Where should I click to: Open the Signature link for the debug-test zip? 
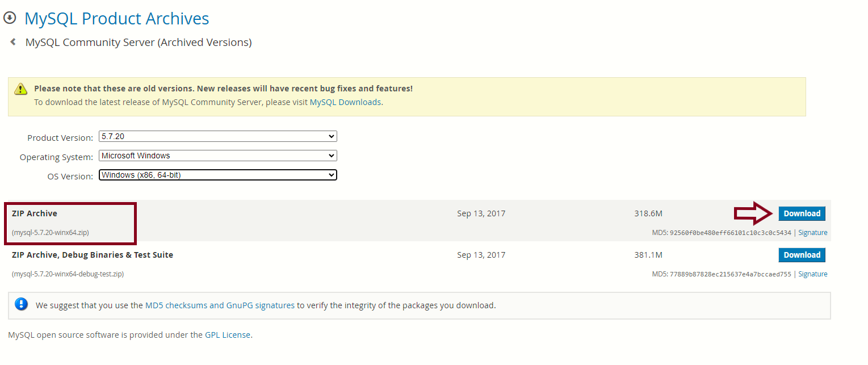[812, 274]
